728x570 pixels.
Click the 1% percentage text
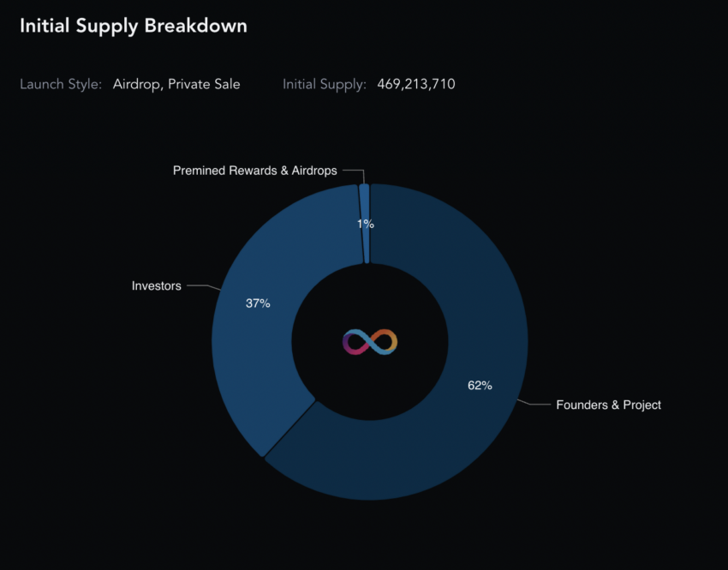click(x=366, y=224)
